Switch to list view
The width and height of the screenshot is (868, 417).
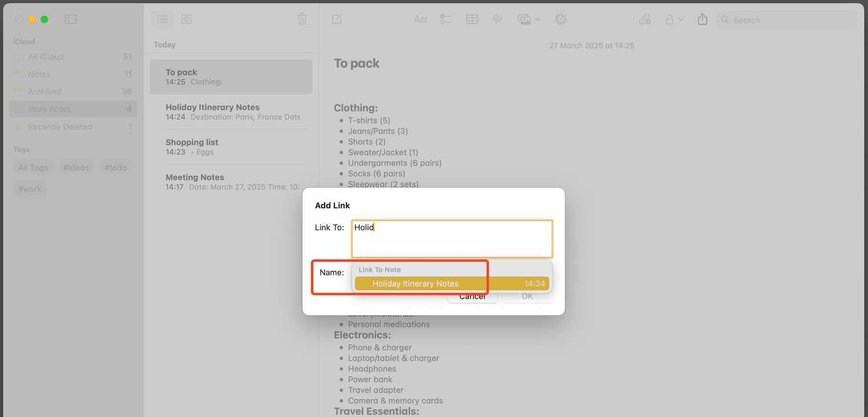(x=163, y=19)
